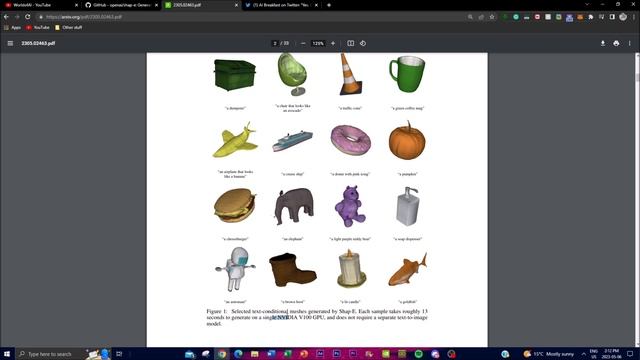Bookmark this page with the star icon
This screenshot has width=640, height=360.
[492, 17]
